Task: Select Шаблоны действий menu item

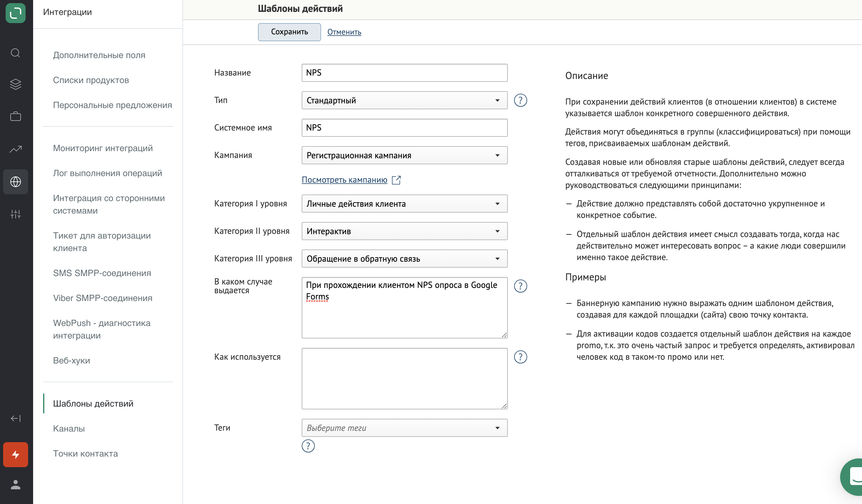Action: 93,404
